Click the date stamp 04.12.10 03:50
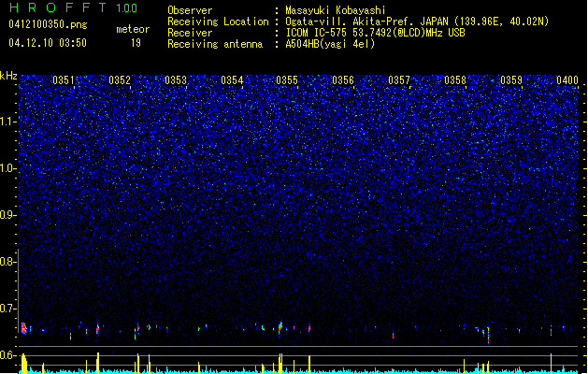 click(48, 43)
